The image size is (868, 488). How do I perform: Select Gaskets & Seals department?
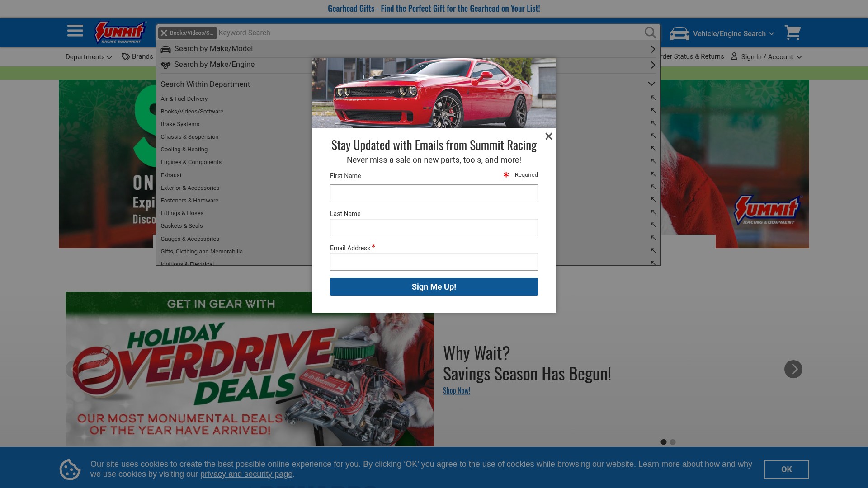182,225
